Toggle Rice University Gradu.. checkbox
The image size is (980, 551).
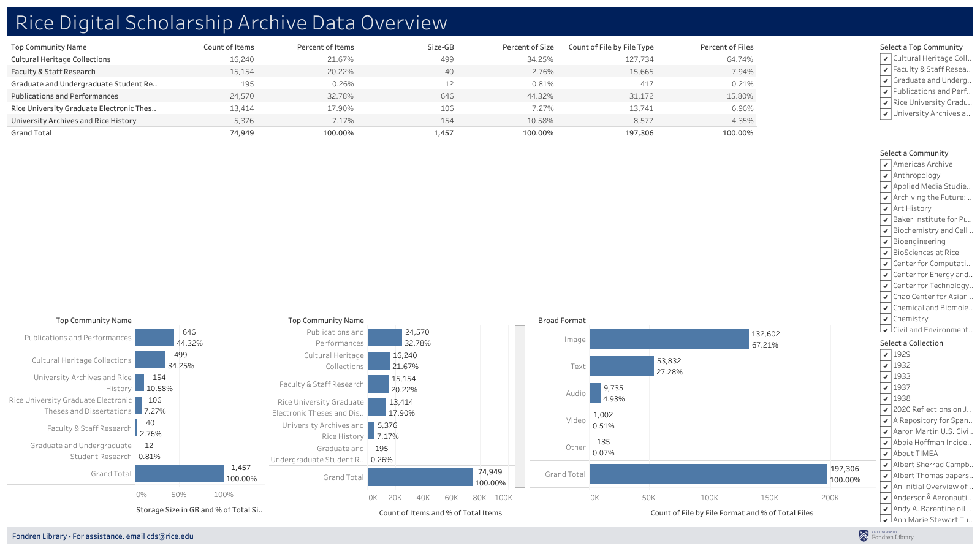(x=885, y=103)
